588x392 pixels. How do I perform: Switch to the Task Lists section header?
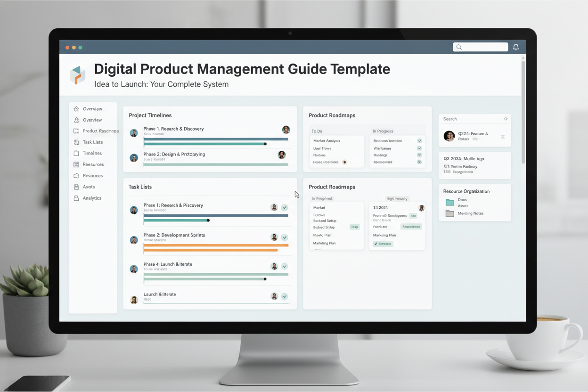click(x=140, y=187)
